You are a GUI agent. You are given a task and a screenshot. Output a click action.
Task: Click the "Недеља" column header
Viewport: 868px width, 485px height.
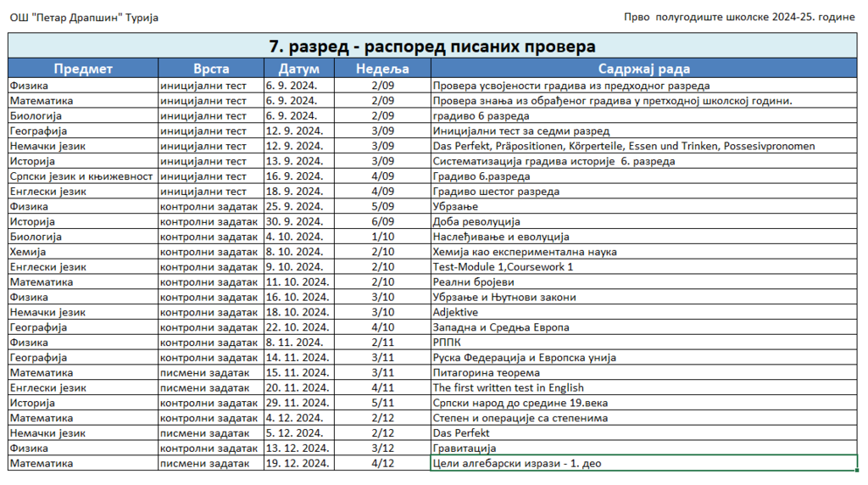[382, 69]
